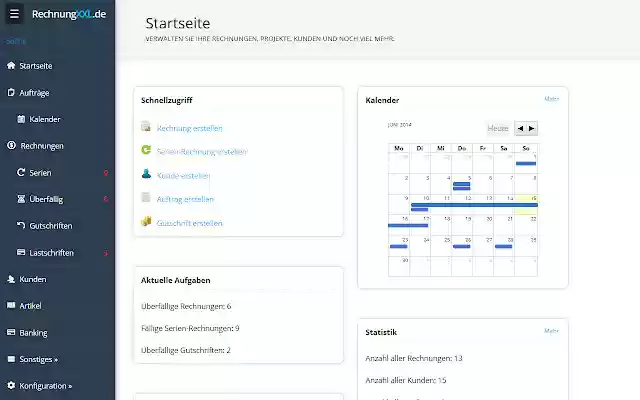Open the Überfällig sidebar entry

(46, 199)
